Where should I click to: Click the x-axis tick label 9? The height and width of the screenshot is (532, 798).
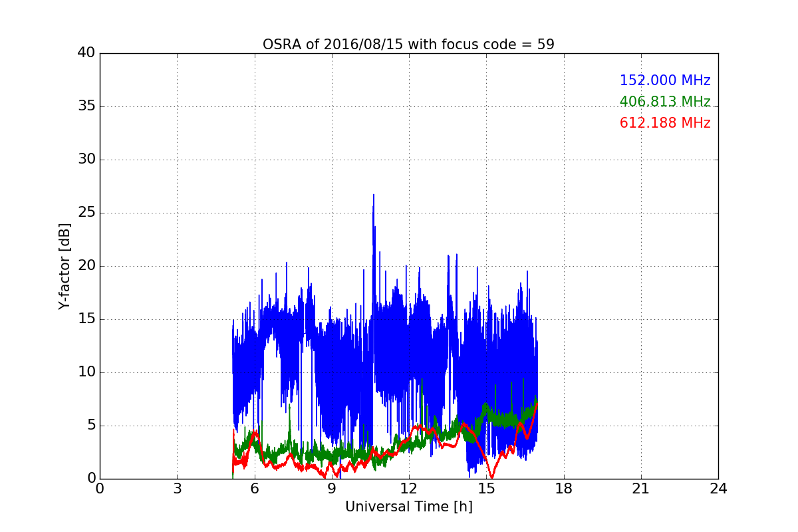(331, 488)
